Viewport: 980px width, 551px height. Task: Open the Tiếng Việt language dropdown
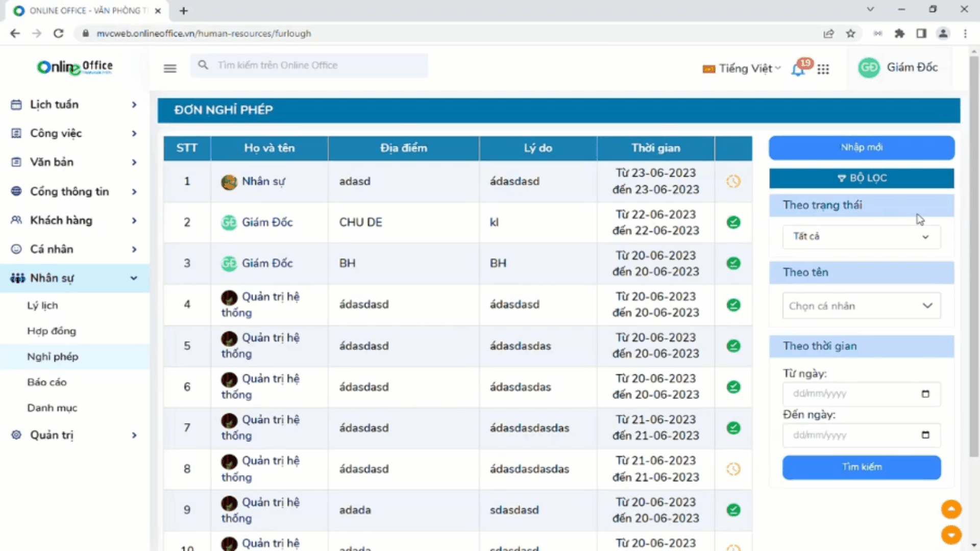(x=743, y=68)
